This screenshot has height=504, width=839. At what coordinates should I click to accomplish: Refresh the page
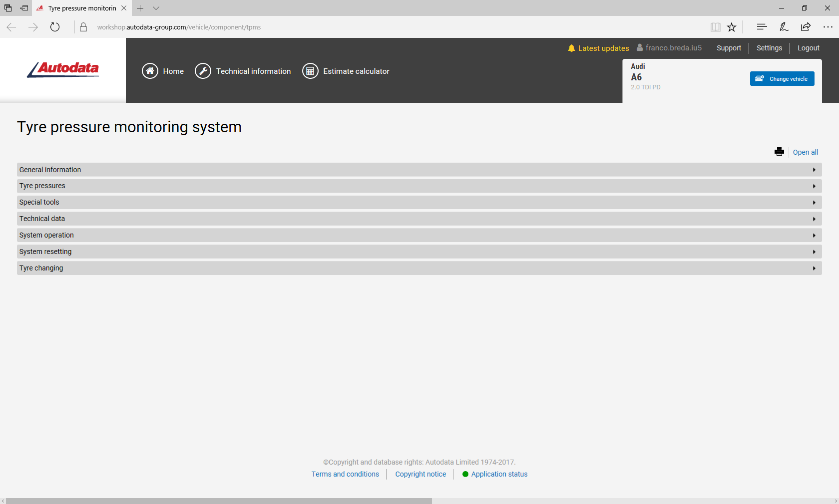[x=55, y=27]
